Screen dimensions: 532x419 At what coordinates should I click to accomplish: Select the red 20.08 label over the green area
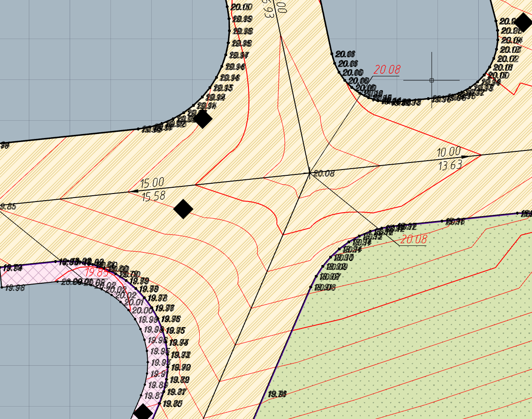point(413,239)
